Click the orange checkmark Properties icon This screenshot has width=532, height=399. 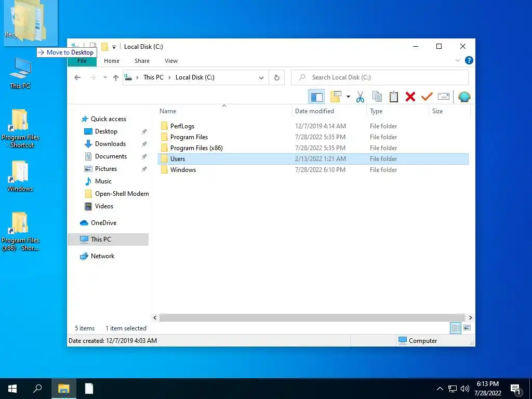(427, 97)
